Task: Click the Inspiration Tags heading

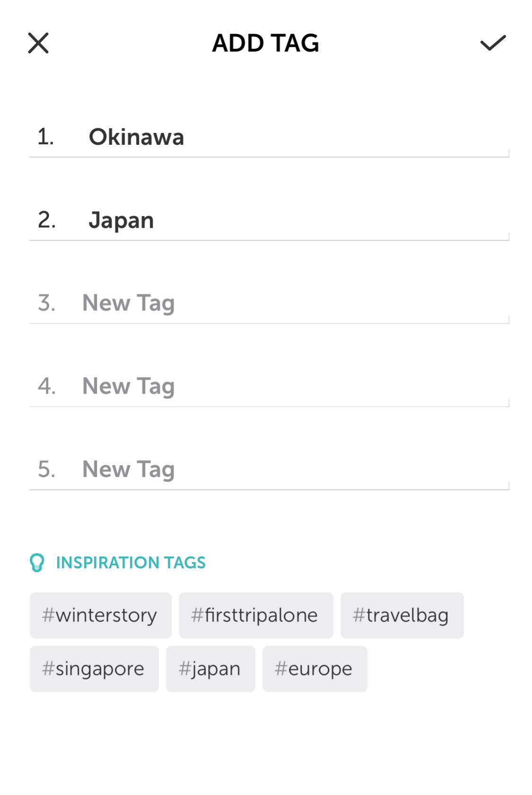Action: point(131,563)
